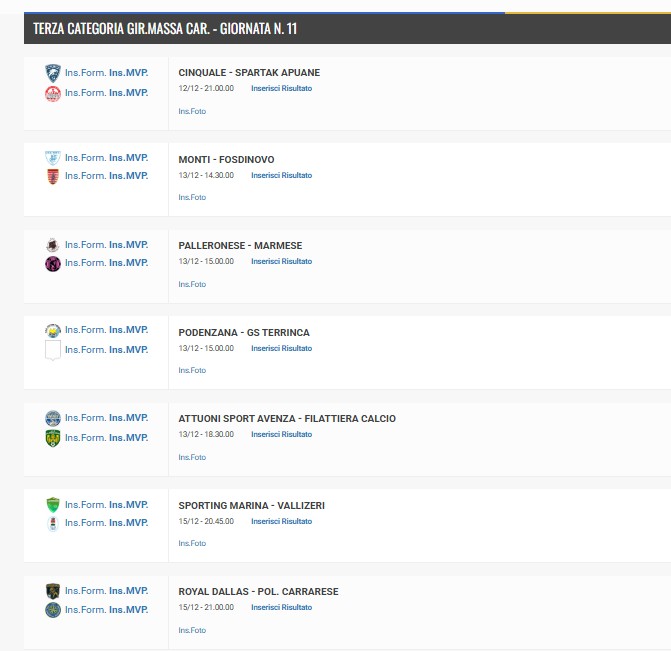Click the Royal Dallas team crest
Screen dimensions: 671x651
53,591
